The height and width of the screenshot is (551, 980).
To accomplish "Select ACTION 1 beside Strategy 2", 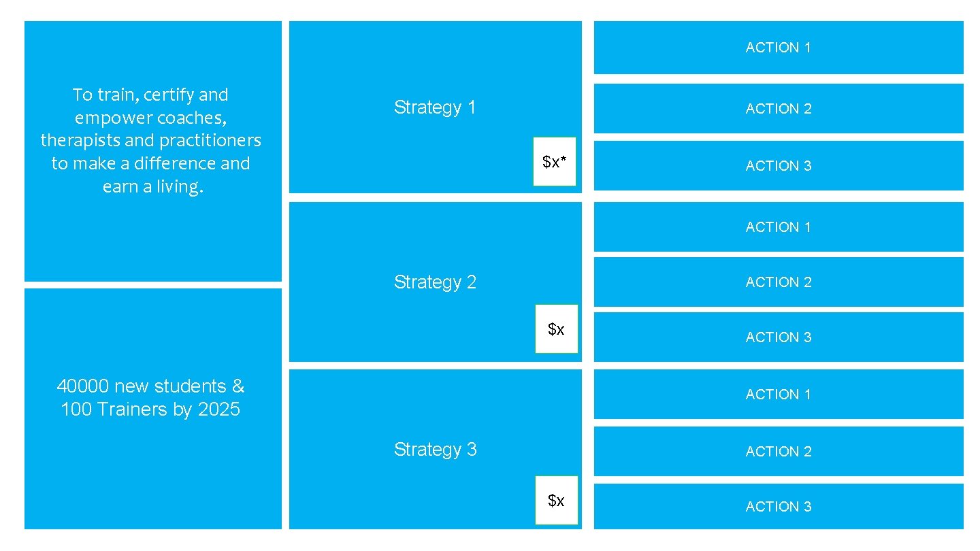I will tap(779, 227).
